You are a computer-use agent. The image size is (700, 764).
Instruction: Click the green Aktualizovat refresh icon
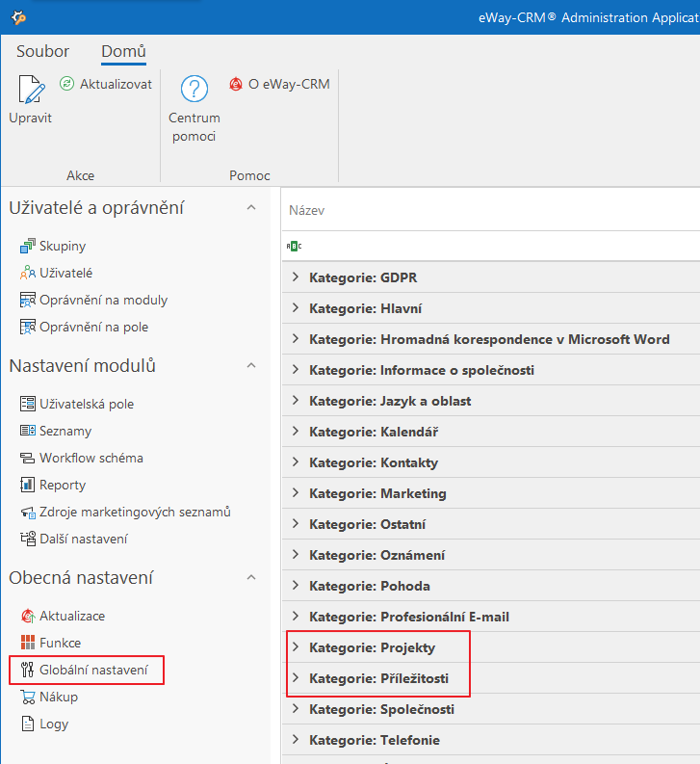66,84
